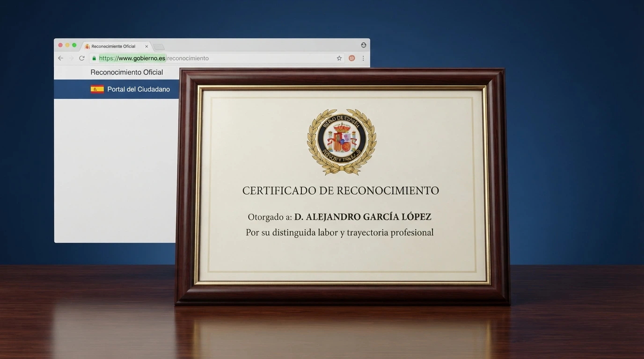
Task: Select the Reconocimiento Oficial browser tab
Action: (x=117, y=46)
